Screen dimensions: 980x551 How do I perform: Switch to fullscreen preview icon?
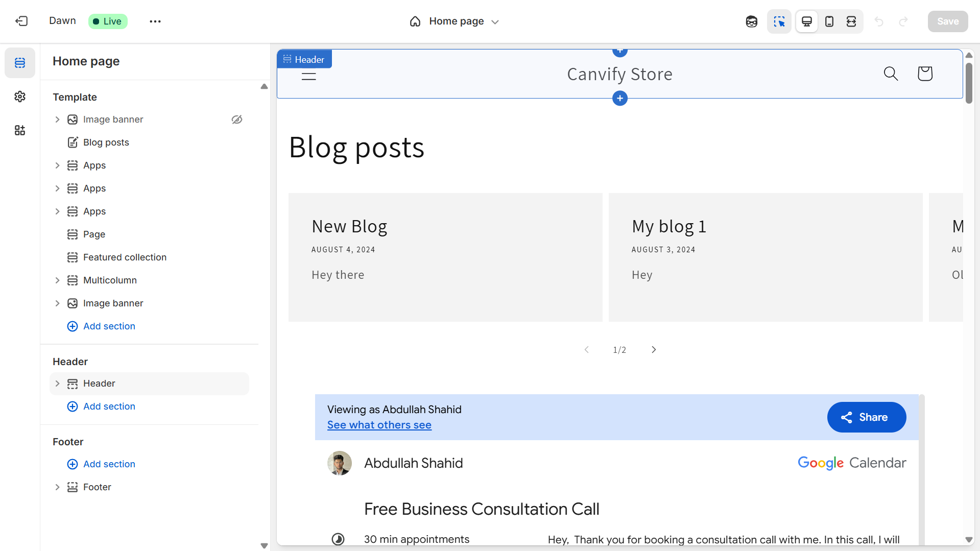click(851, 21)
